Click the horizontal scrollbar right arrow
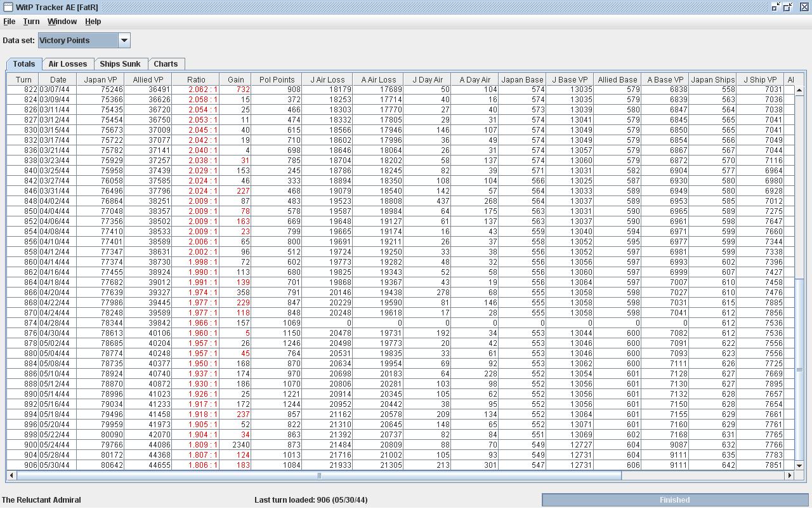The image size is (812, 516). pos(790,475)
